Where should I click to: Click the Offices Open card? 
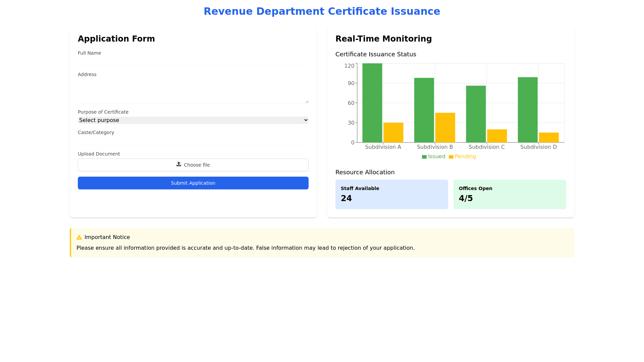coord(509,194)
